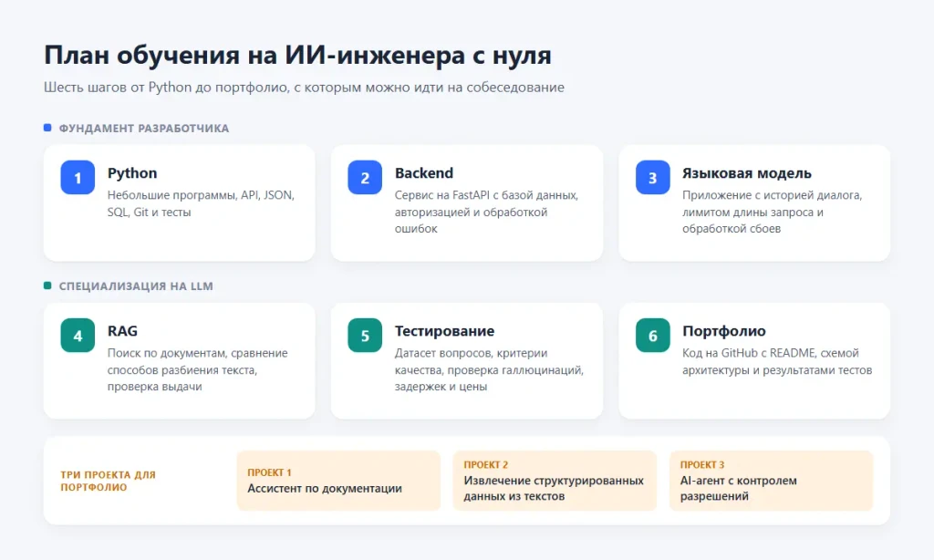Open the 'Проект 2' data extraction tile
Screen dimensions: 934x560
[x=555, y=481]
